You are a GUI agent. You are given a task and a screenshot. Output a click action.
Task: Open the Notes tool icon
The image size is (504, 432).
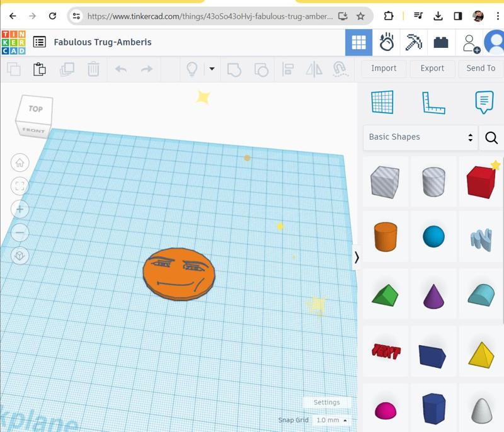(484, 102)
